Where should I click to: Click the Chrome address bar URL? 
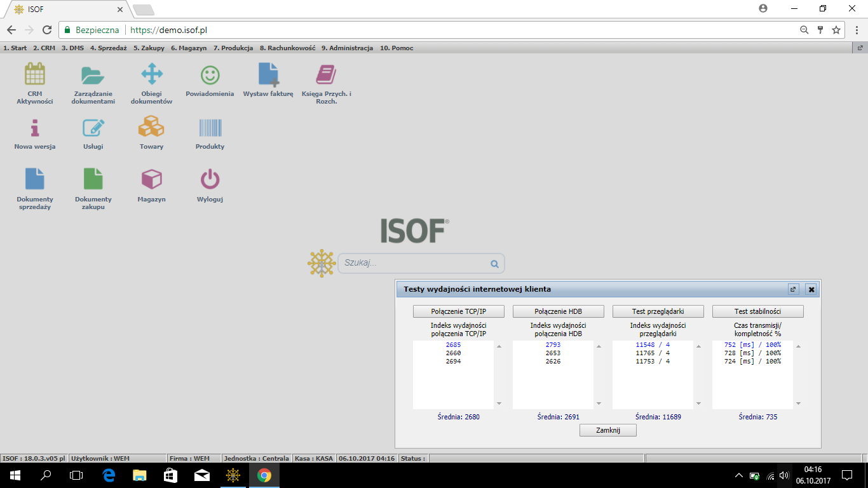[x=168, y=30]
